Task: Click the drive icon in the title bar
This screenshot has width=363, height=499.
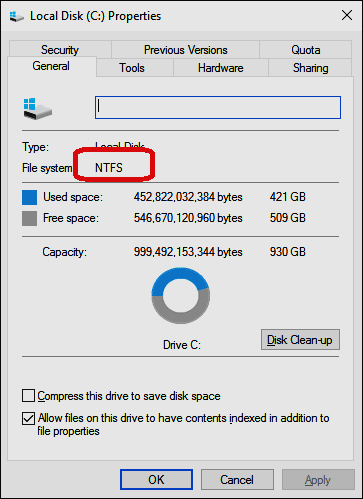Action: 16,16
